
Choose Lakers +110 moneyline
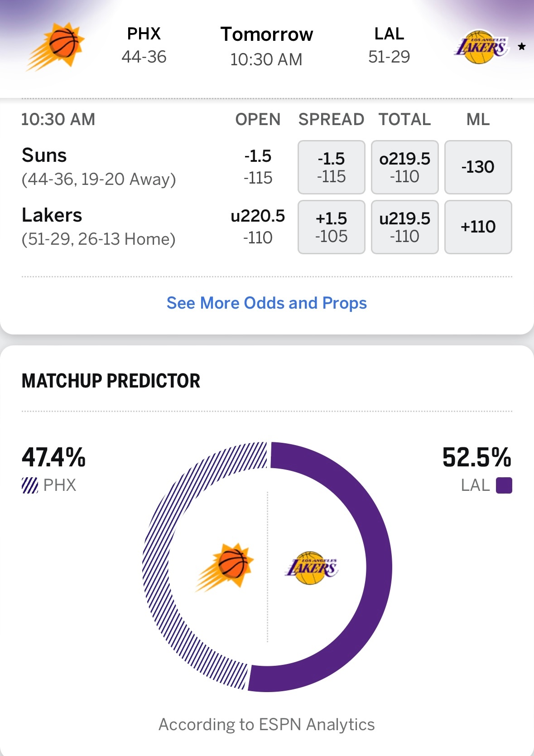tap(478, 227)
